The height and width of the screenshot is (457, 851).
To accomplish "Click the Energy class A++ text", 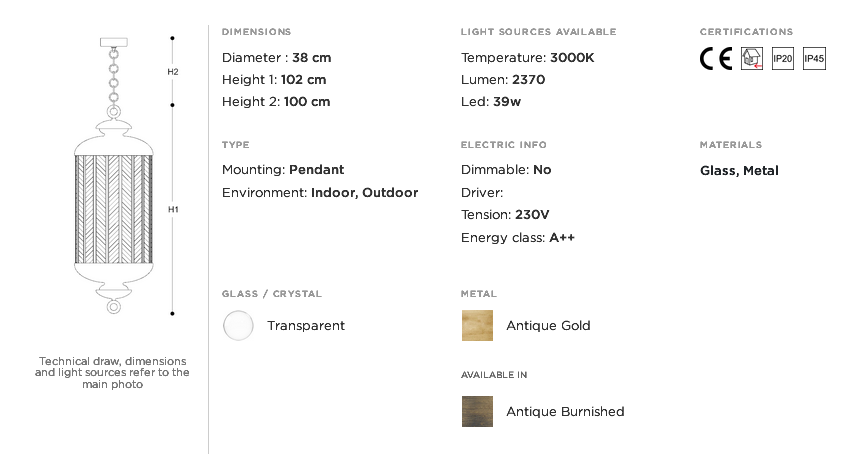I will point(518,238).
